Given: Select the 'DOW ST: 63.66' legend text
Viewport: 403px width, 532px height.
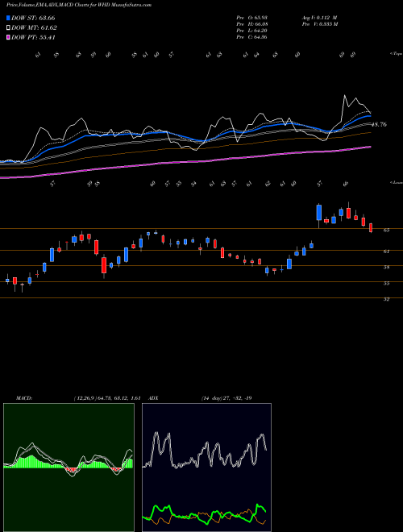Looking at the screenshot, I should [x=33, y=18].
